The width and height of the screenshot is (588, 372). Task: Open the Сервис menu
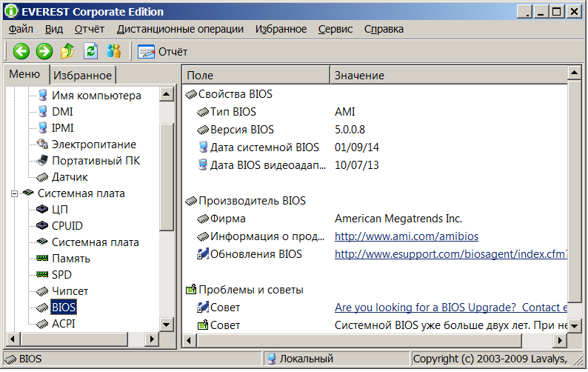(x=335, y=29)
